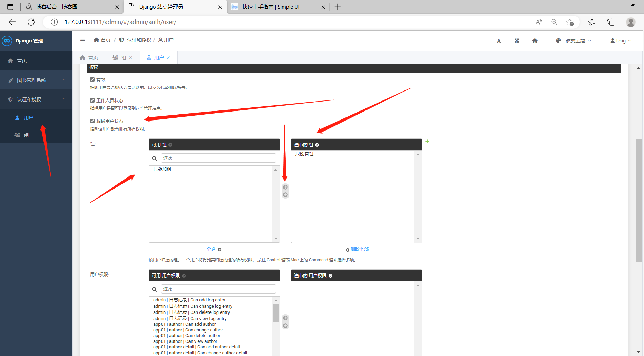
Task: Add a new group with green plus
Action: 427,142
